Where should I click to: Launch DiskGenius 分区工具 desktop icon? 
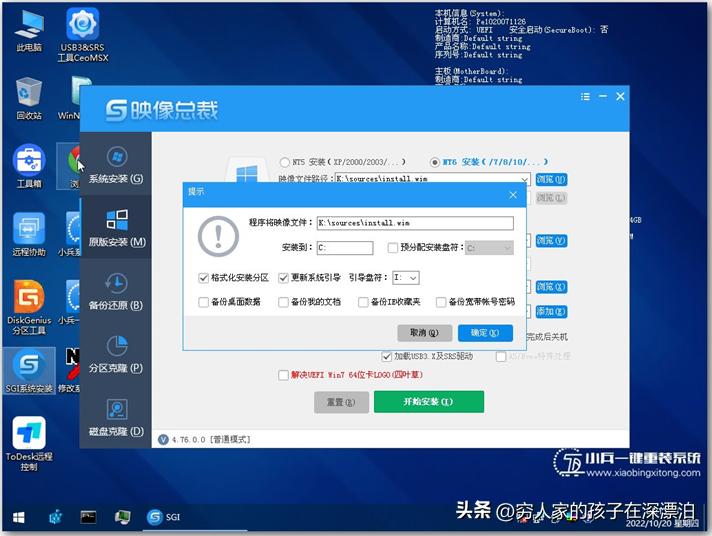[29, 307]
